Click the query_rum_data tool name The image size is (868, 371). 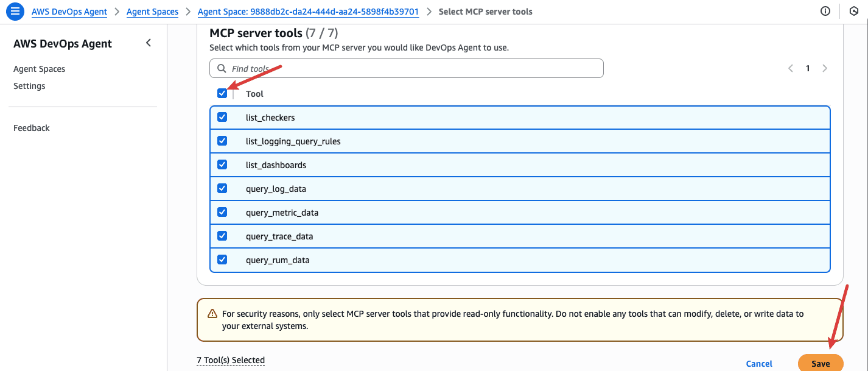click(x=278, y=260)
